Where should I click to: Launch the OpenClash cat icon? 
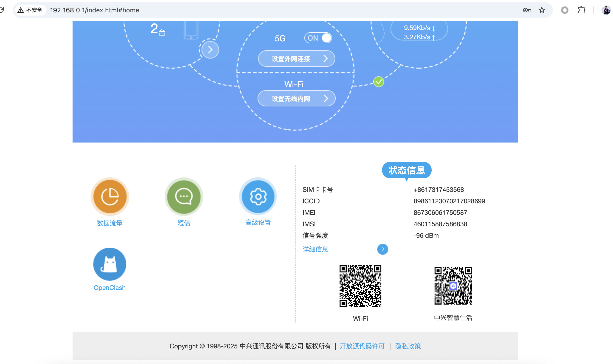(x=110, y=264)
